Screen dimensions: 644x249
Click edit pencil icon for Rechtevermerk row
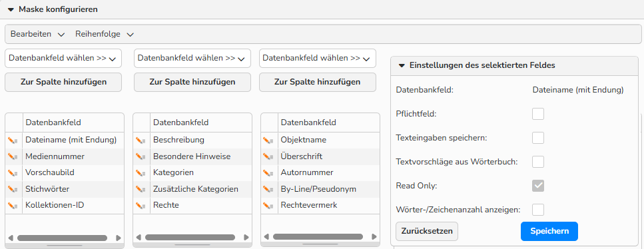268,206
